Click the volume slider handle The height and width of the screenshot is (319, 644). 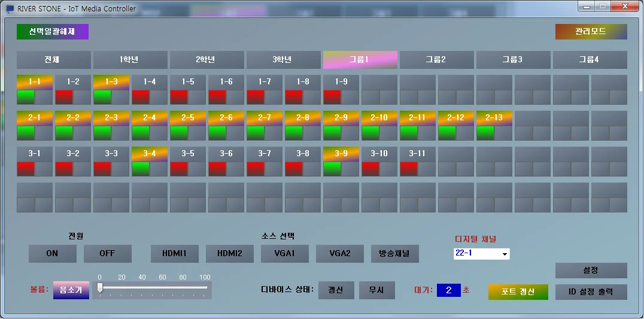[100, 288]
